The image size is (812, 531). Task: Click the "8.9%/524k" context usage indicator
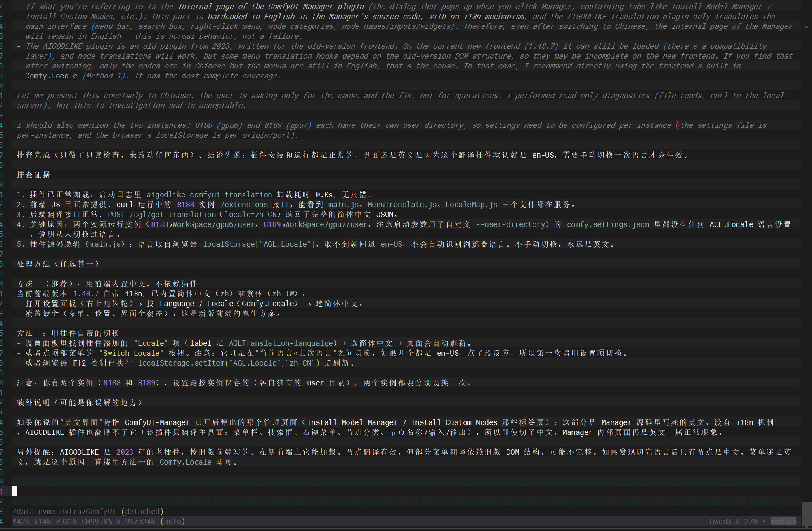136,522
